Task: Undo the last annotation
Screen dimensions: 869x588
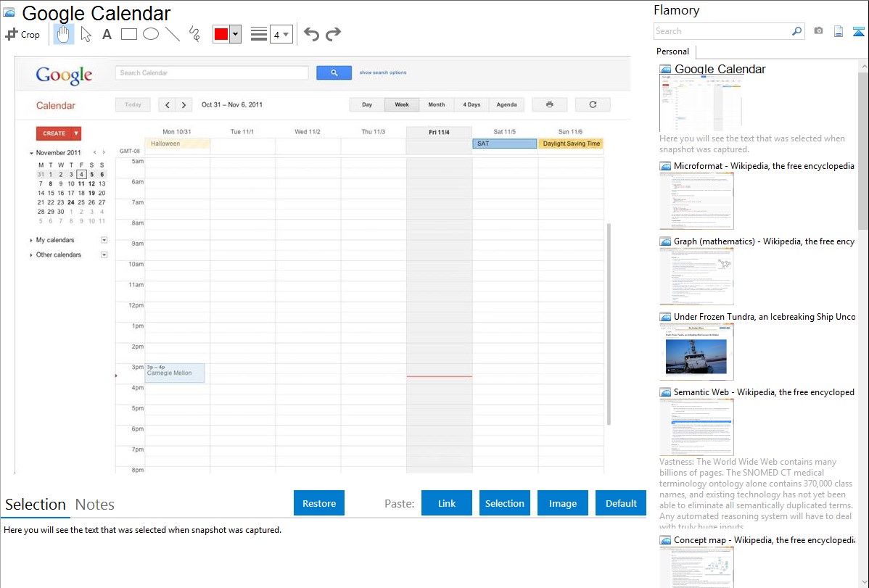Action: tap(311, 34)
